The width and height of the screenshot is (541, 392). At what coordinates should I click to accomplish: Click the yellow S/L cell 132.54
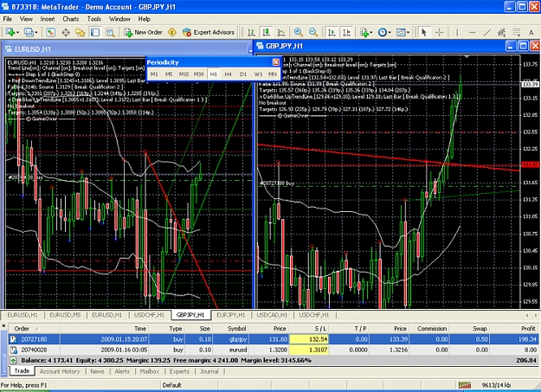click(309, 339)
